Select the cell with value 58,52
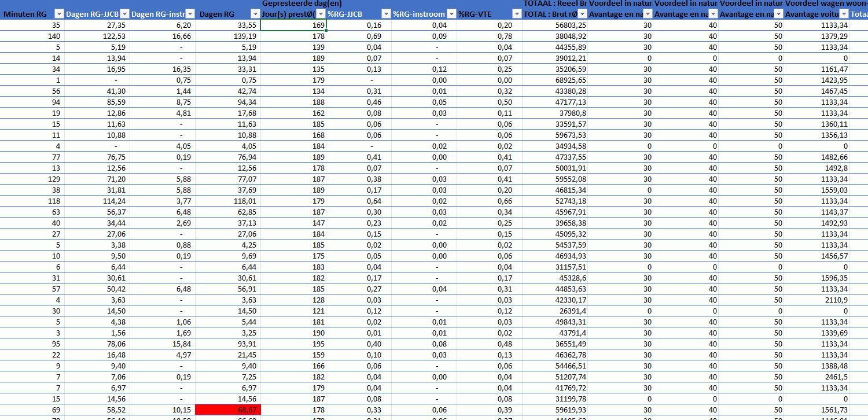 pos(97,410)
